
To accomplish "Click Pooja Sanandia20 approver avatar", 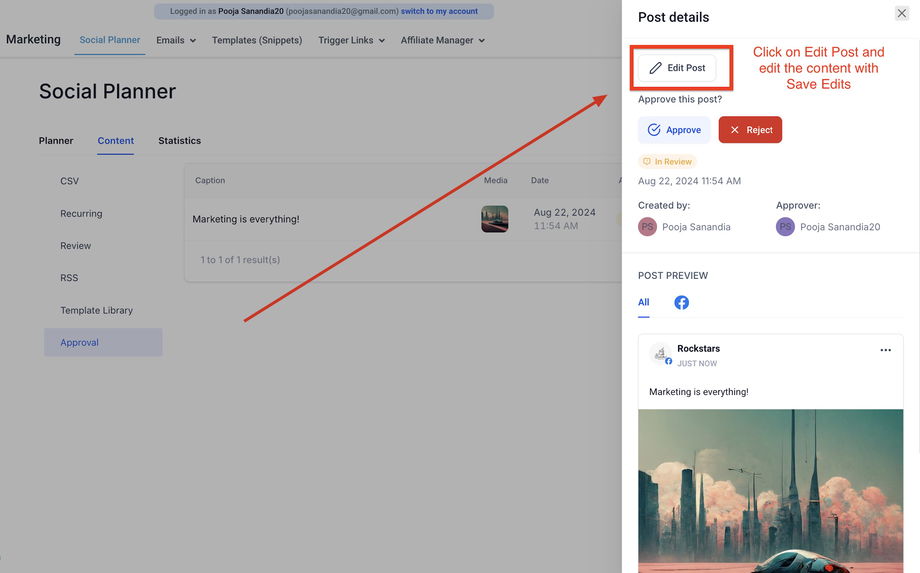I will click(x=785, y=227).
